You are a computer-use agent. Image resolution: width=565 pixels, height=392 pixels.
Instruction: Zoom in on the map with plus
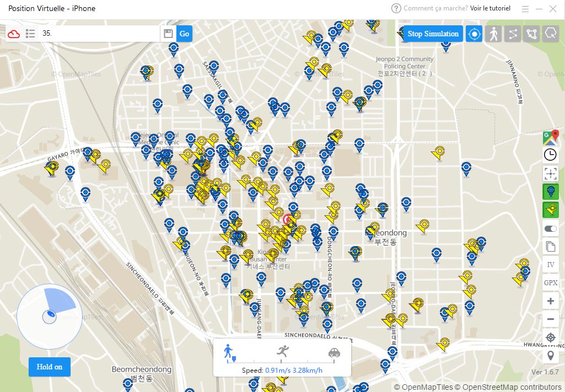pos(551,301)
